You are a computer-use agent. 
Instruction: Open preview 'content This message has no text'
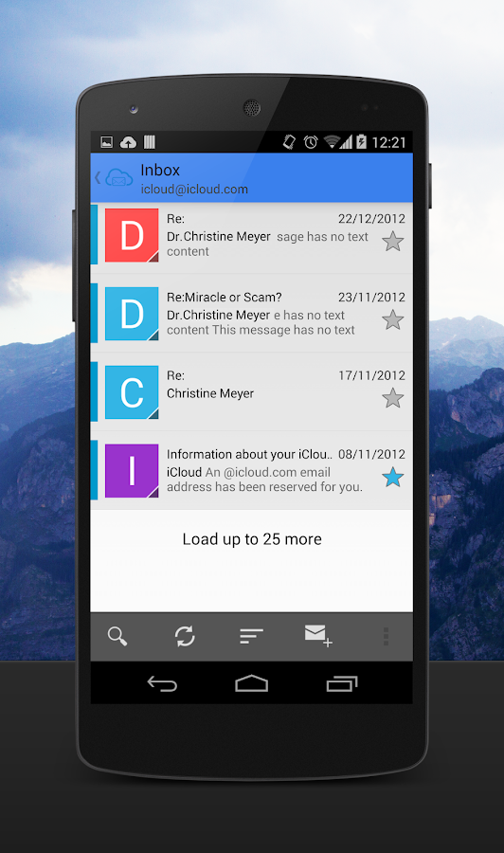(261, 330)
